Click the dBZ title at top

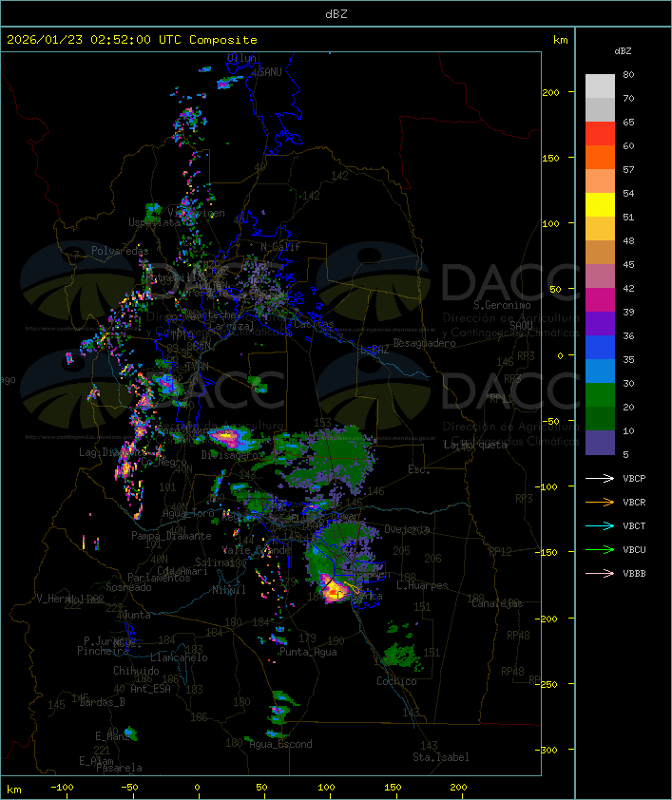click(336, 13)
